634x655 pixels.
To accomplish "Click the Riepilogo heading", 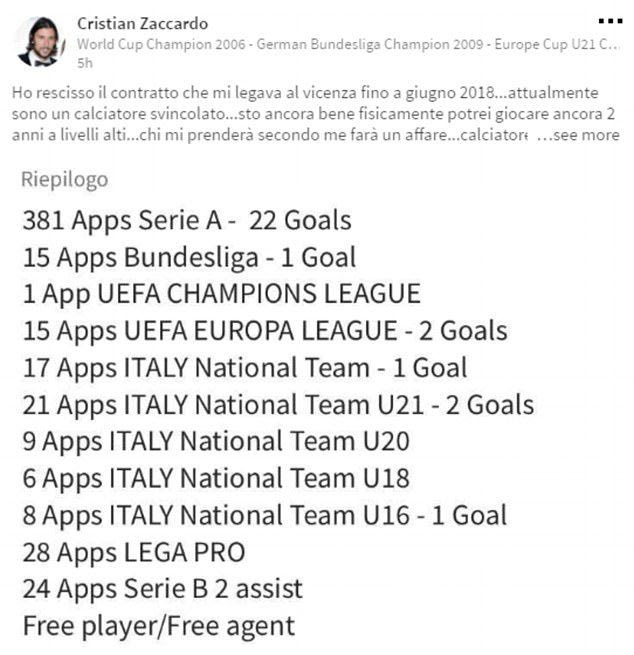I will tap(64, 180).
